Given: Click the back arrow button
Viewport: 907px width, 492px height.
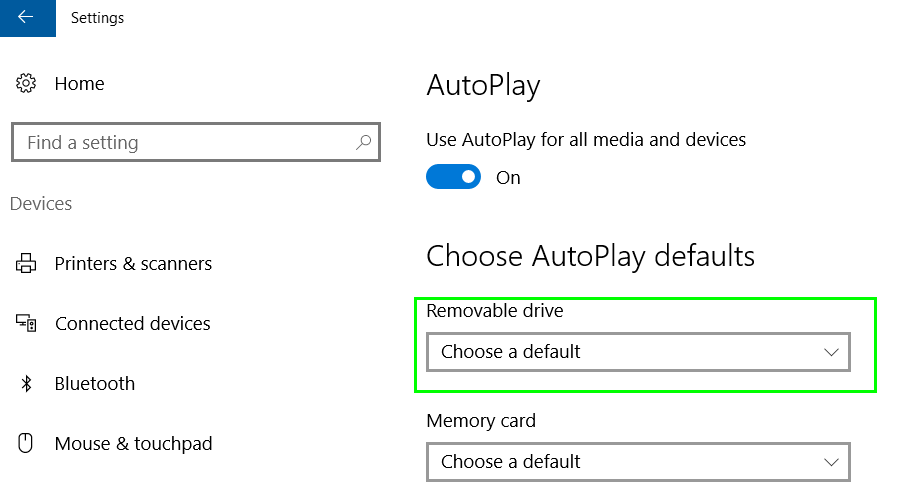Looking at the screenshot, I should pyautogui.click(x=27, y=18).
